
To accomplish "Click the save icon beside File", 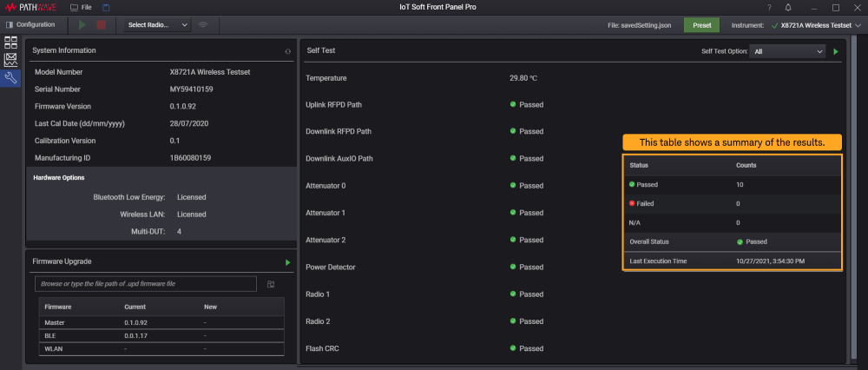I will click(106, 7).
